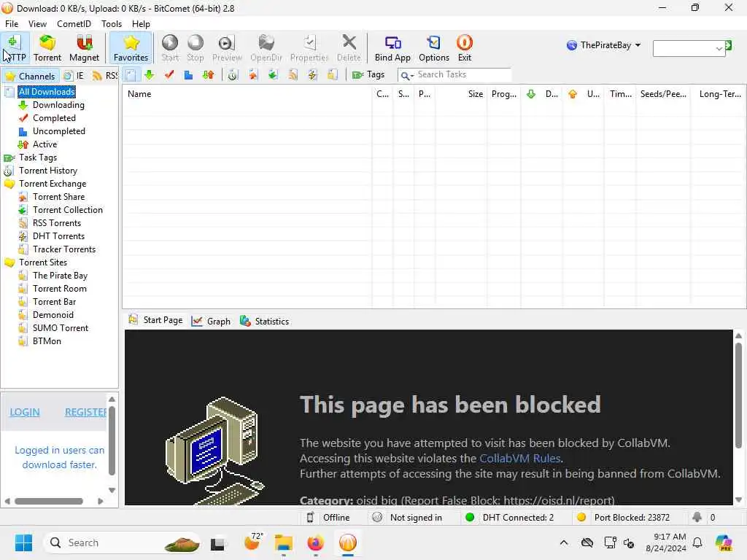Switch to the Graph tab
Screen dimensions: 747x560
tap(211, 322)
